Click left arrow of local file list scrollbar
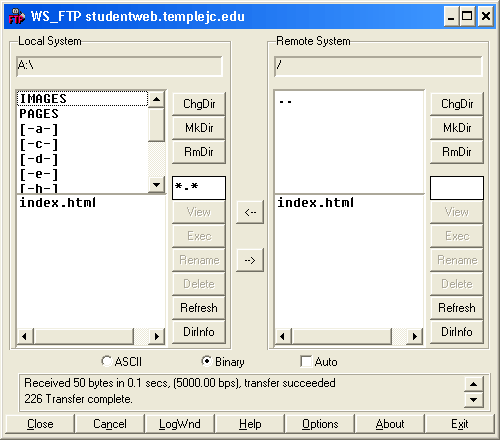 (25, 336)
